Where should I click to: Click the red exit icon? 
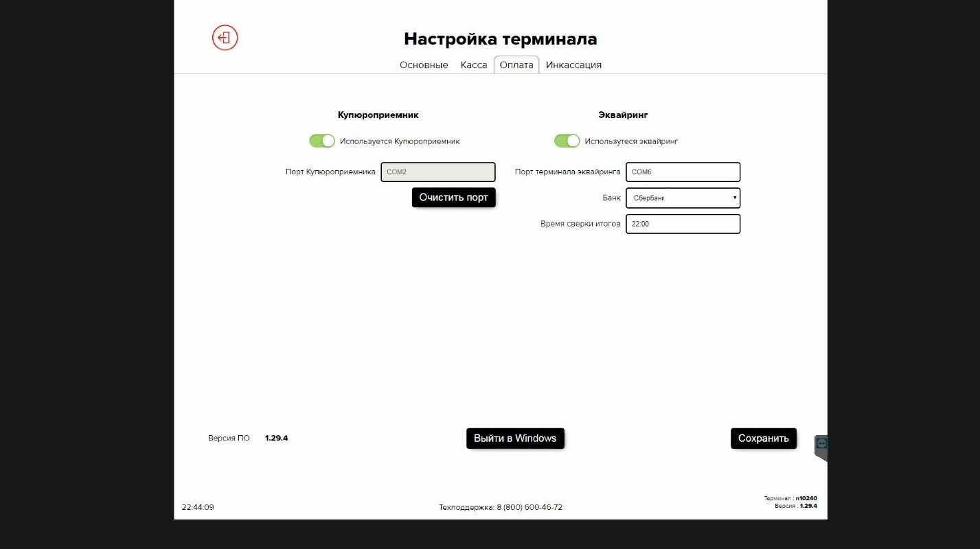225,38
